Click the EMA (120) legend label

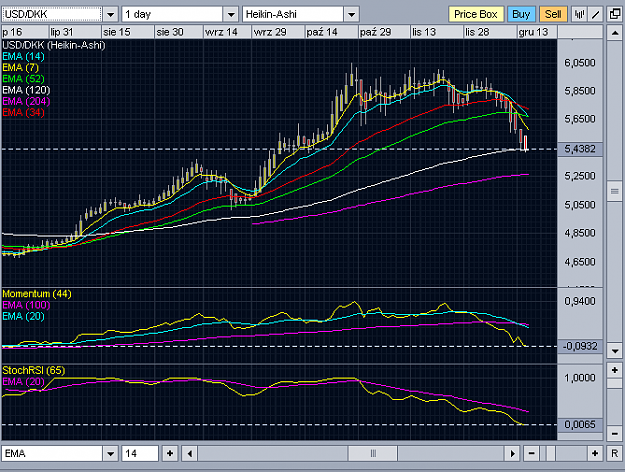coord(26,90)
